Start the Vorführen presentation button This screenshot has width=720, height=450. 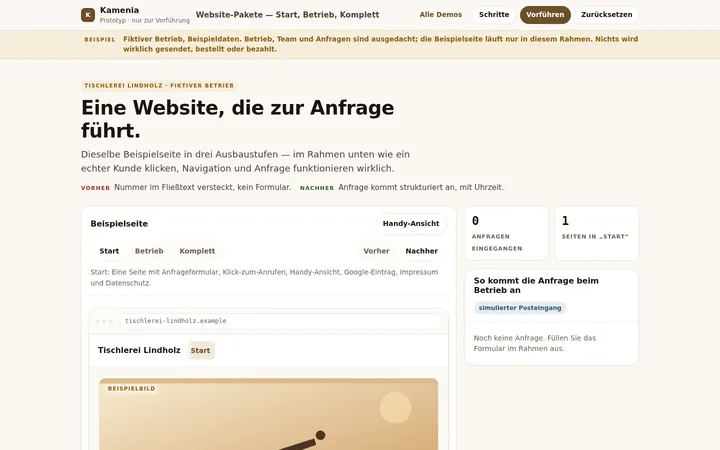click(545, 15)
